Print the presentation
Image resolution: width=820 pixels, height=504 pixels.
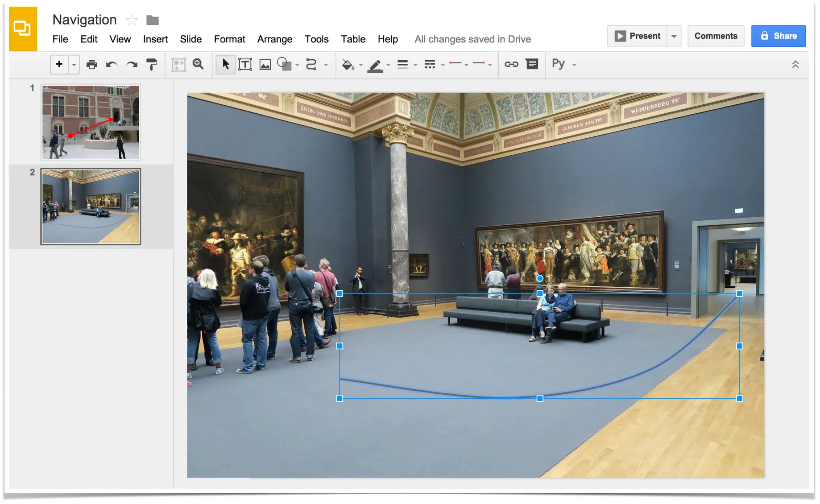click(x=92, y=65)
